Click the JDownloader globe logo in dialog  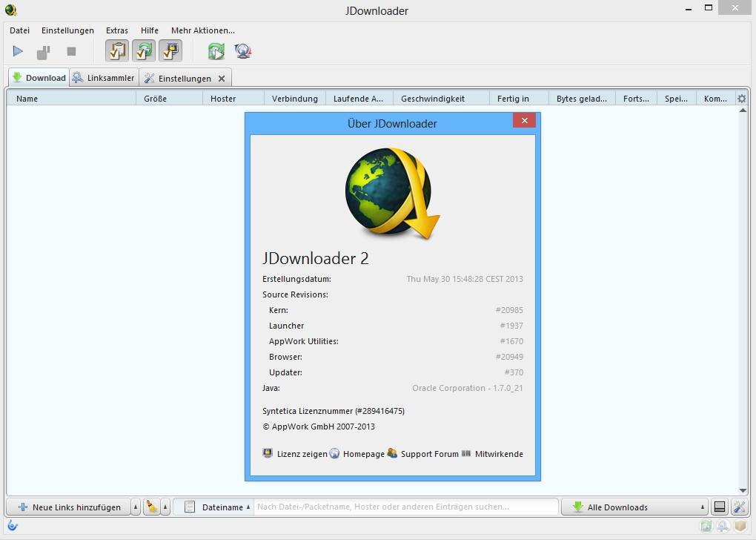coord(392,194)
